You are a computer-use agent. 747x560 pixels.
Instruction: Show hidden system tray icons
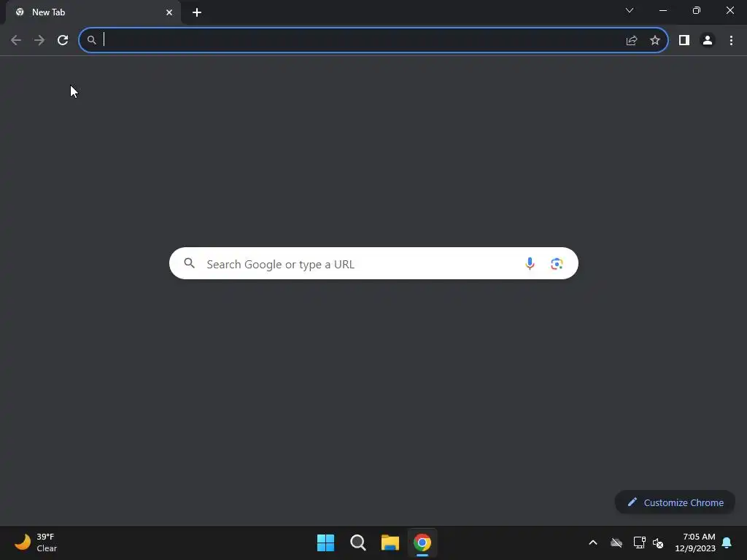pos(593,542)
